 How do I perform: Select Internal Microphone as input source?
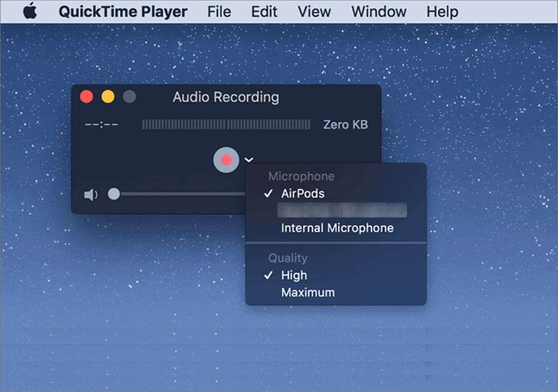point(337,228)
